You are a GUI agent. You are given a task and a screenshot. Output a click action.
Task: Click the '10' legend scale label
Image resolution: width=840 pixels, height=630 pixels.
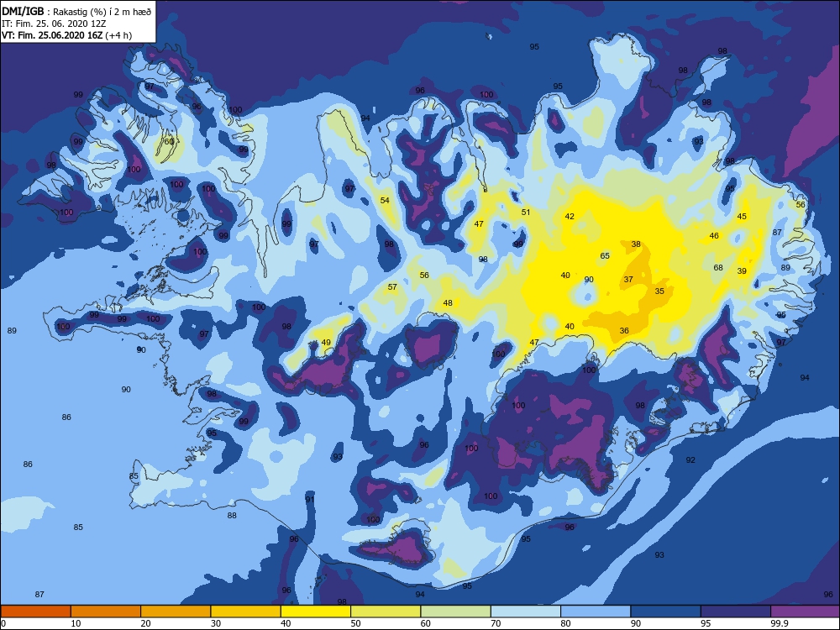tap(76, 623)
